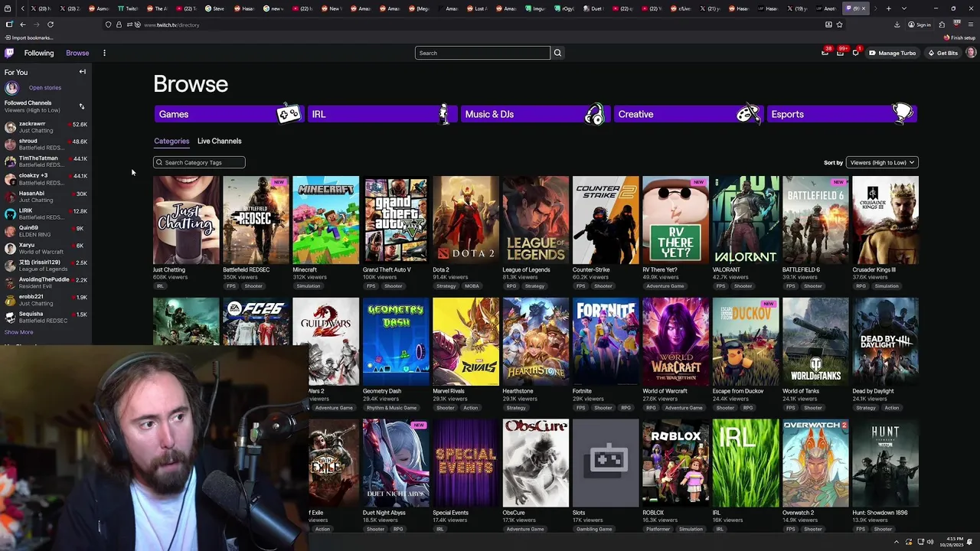Open the three-dot more menu beside Browse
The width and height of the screenshot is (980, 551).
(x=104, y=53)
